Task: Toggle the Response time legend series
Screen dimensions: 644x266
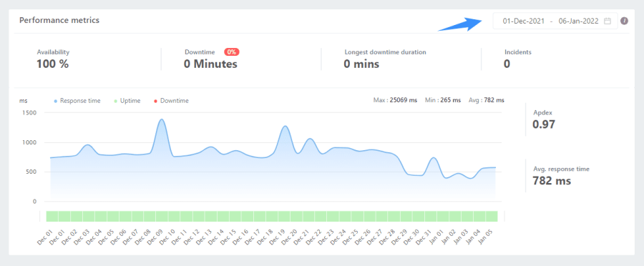Action: click(77, 101)
